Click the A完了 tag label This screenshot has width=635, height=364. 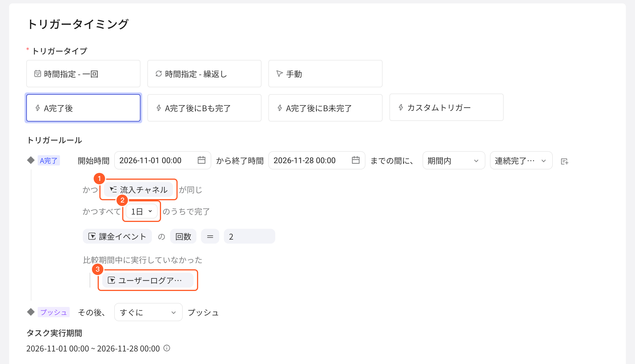click(49, 160)
